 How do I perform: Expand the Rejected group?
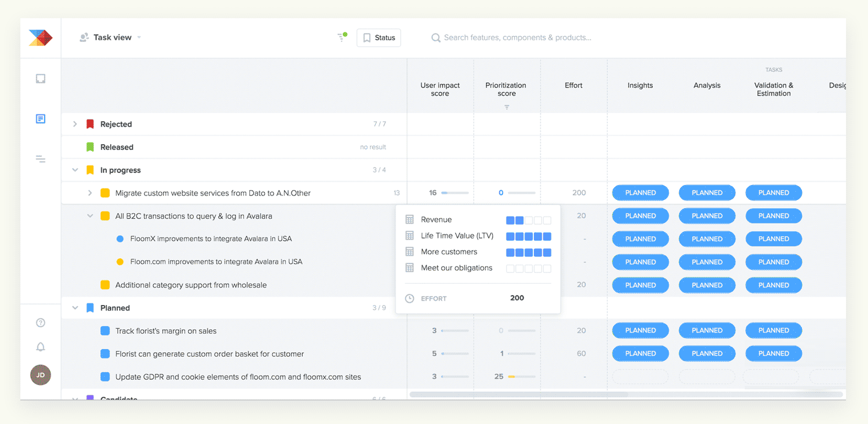coord(75,124)
